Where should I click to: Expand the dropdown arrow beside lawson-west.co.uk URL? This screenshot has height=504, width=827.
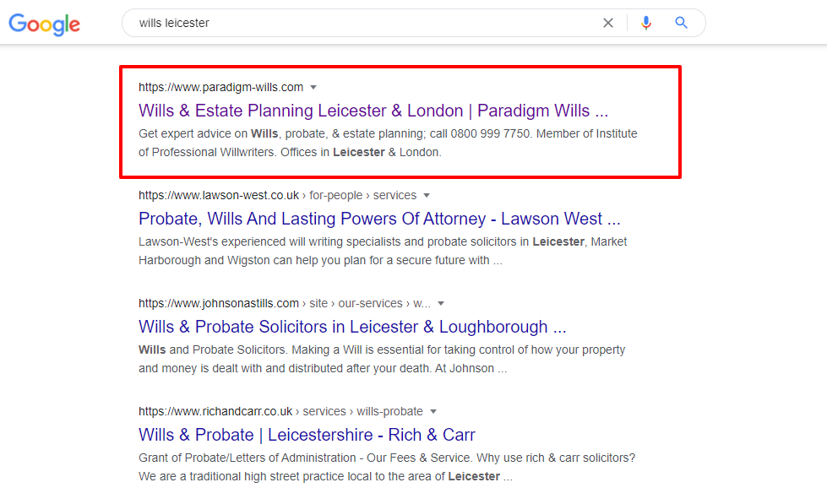427,196
